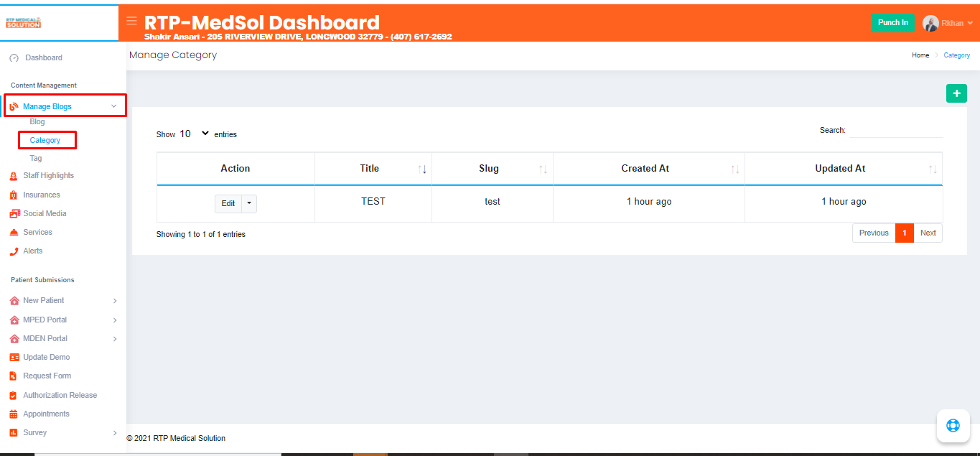The width and height of the screenshot is (980, 456).
Task: Open Staff Highlights in sidebar
Action: tap(48, 176)
